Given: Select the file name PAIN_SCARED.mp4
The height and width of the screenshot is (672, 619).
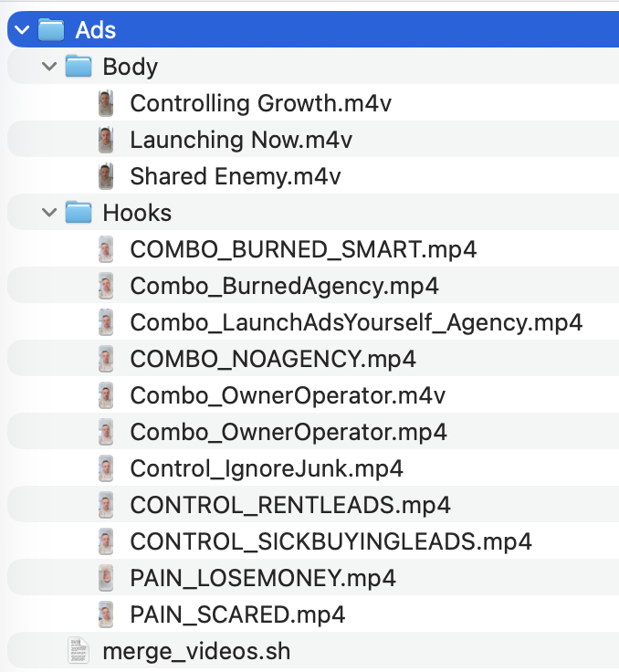Looking at the screenshot, I should [237, 615].
